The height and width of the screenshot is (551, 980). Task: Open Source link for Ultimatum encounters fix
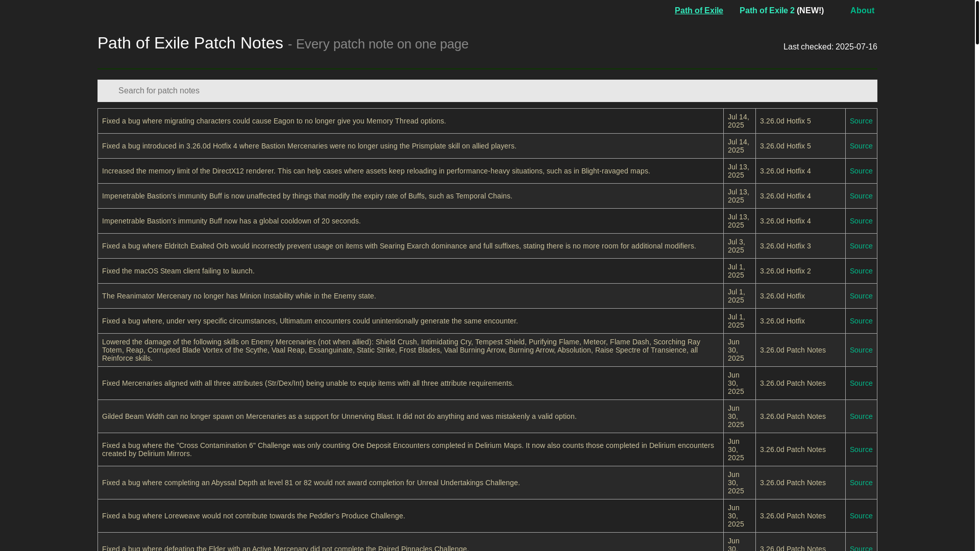pyautogui.click(x=861, y=321)
